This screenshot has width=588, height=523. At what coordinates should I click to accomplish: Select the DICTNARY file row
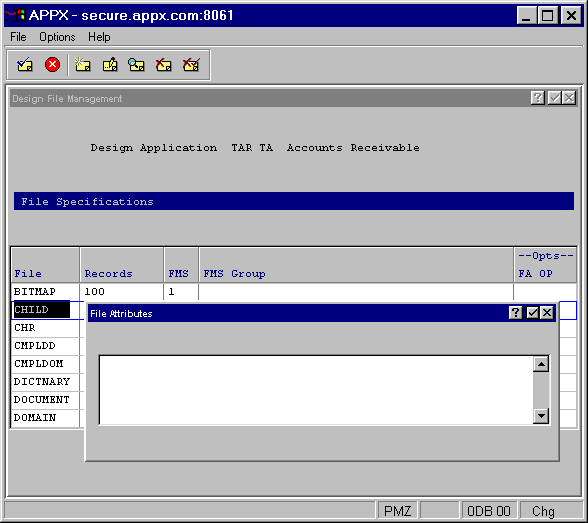(x=45, y=382)
